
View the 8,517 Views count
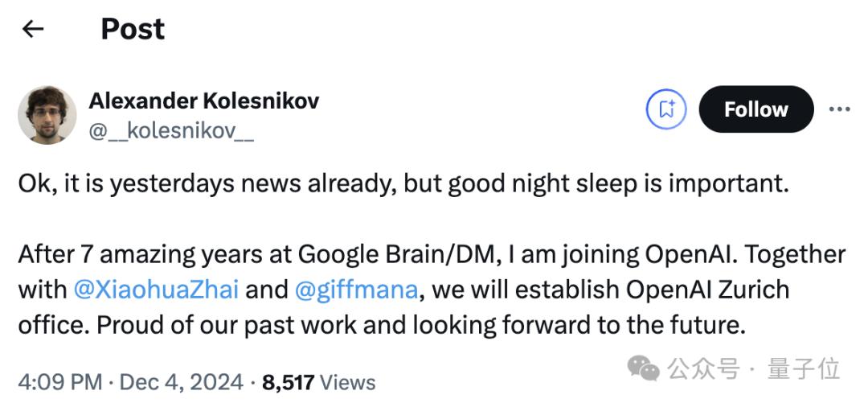pos(319,382)
